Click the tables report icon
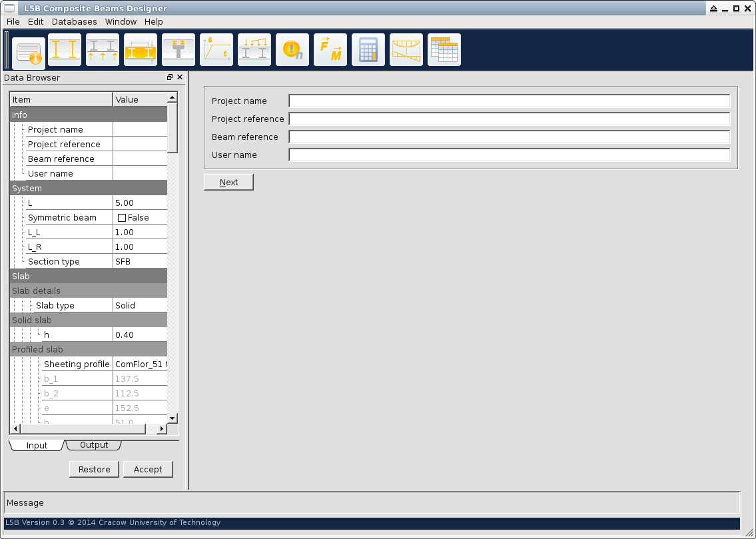This screenshot has height=539, width=756. tap(444, 50)
